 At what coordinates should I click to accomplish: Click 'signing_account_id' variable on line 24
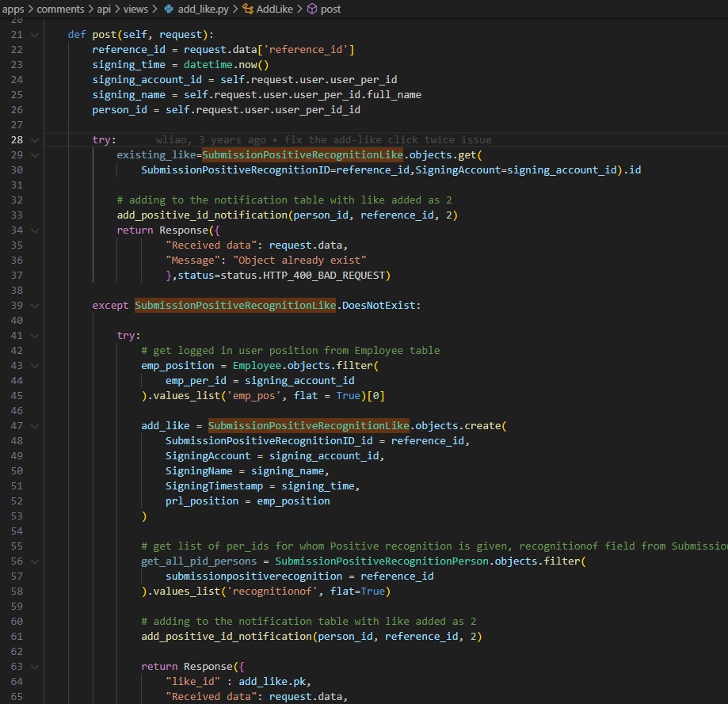(147, 80)
